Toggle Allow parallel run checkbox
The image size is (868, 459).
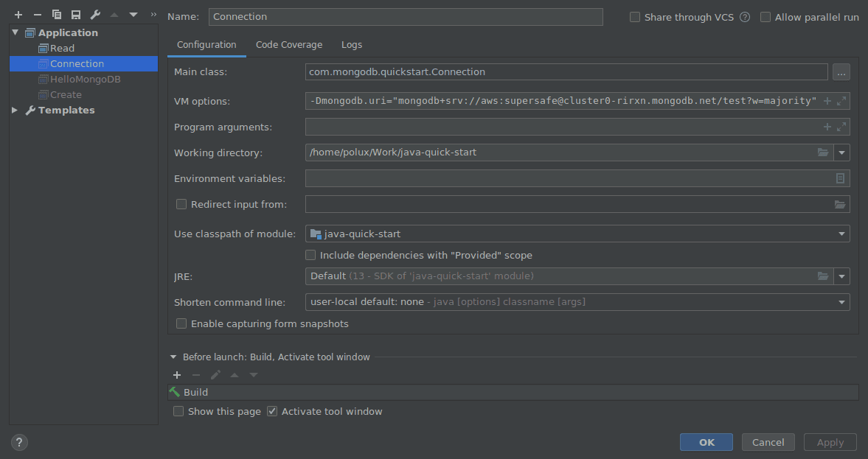(x=765, y=17)
